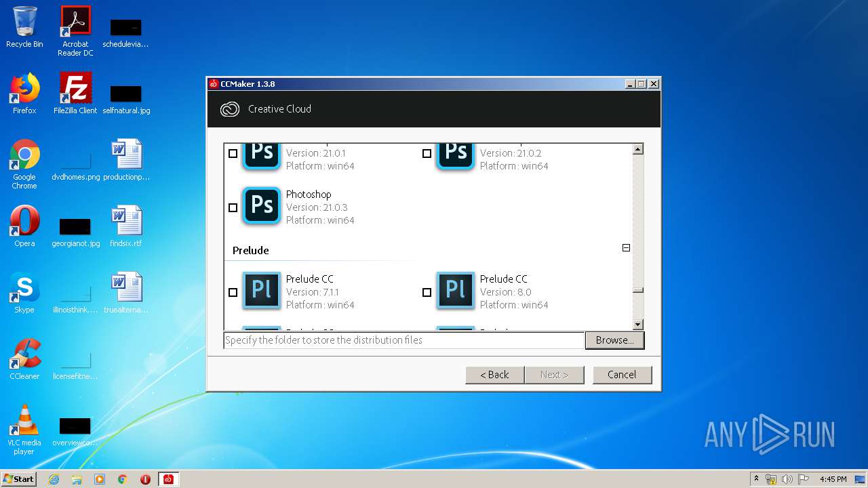The width and height of the screenshot is (868, 488).
Task: Click the network tray icon
Action: 771,479
